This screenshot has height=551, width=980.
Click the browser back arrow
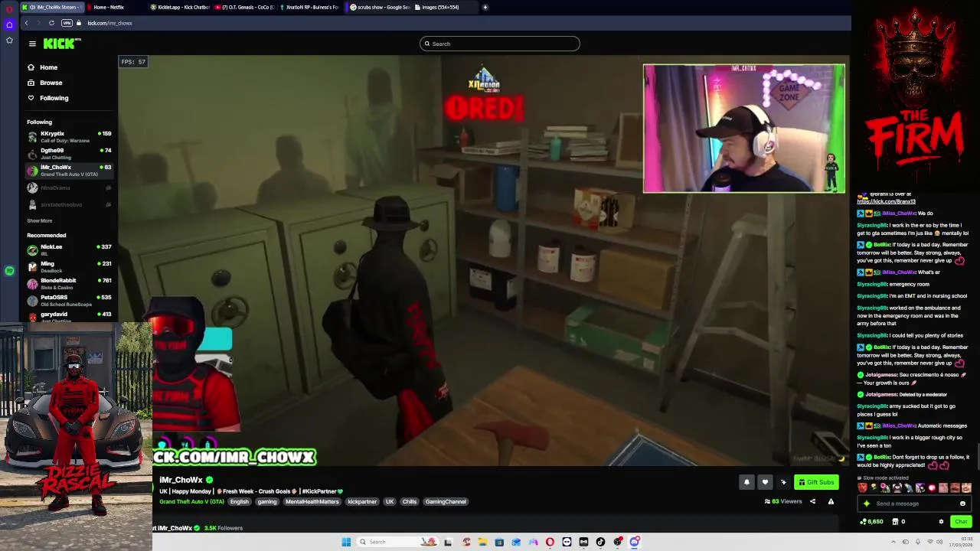tap(26, 23)
